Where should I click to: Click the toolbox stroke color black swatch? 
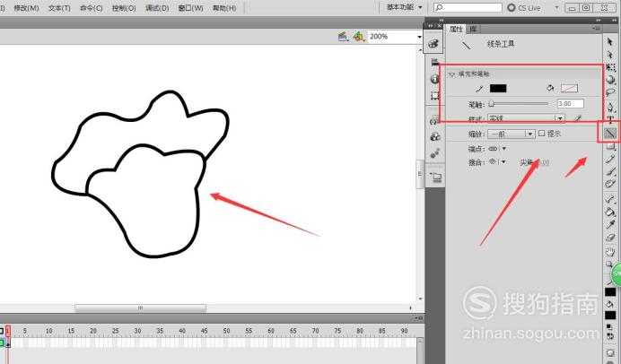[610, 292]
